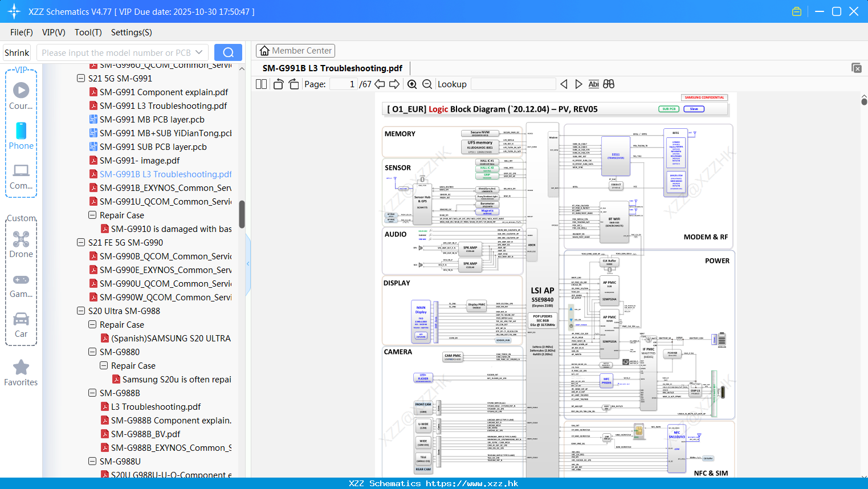This screenshot has width=868, height=489.
Task: Collapse Repair Case under SM-G991
Action: tap(92, 215)
